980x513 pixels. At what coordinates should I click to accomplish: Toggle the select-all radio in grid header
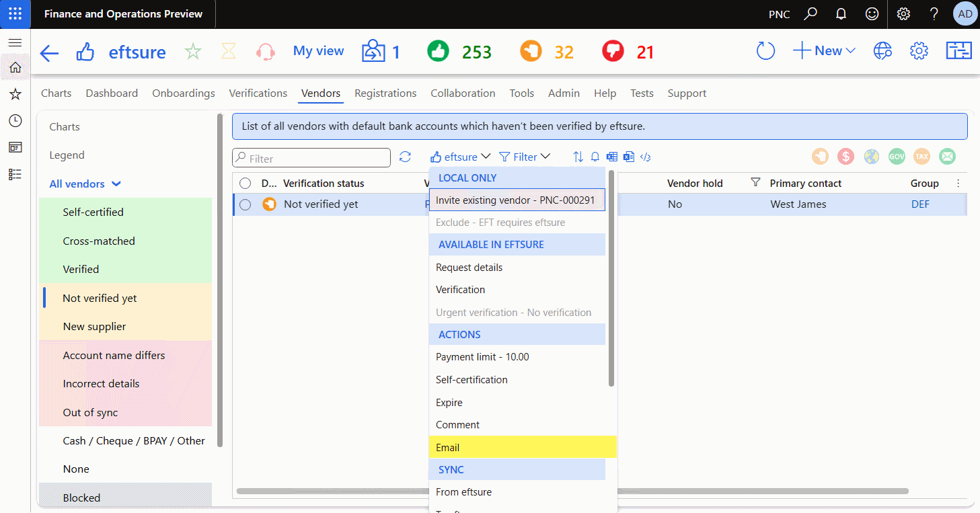pyautogui.click(x=245, y=184)
